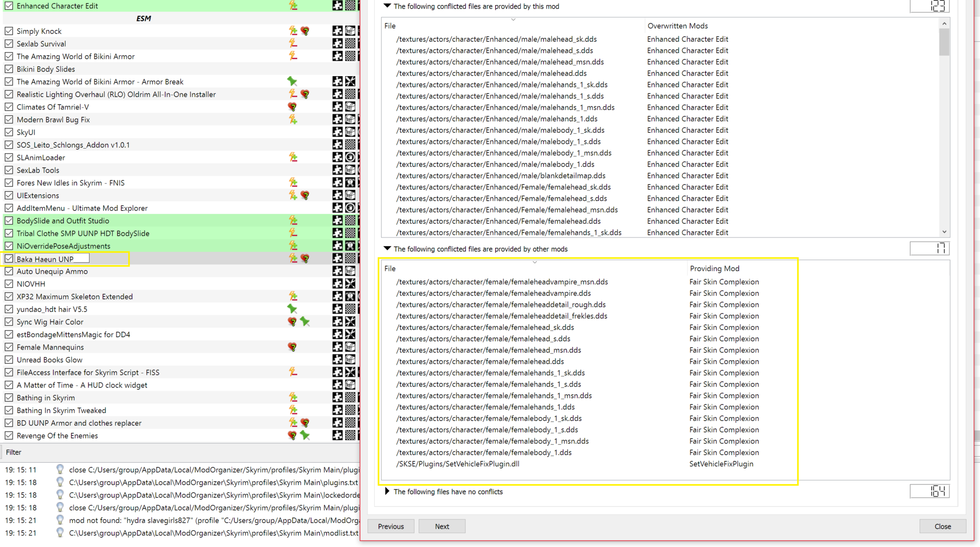Screen dimensions: 980x547
Task: Click the lightning icon for XP32 Maximum Skeleton Extended
Action: click(293, 296)
